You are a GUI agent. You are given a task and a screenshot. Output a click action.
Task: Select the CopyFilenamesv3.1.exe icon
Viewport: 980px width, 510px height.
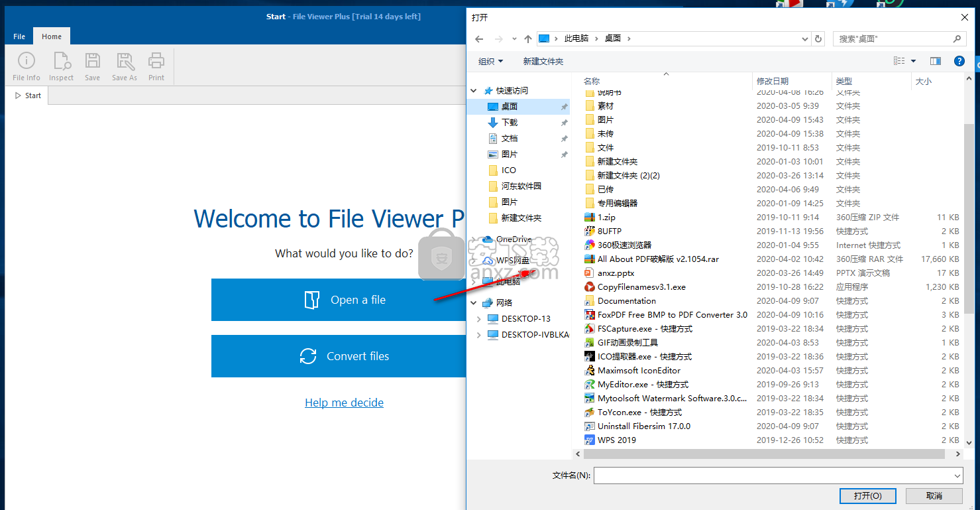pyautogui.click(x=590, y=287)
